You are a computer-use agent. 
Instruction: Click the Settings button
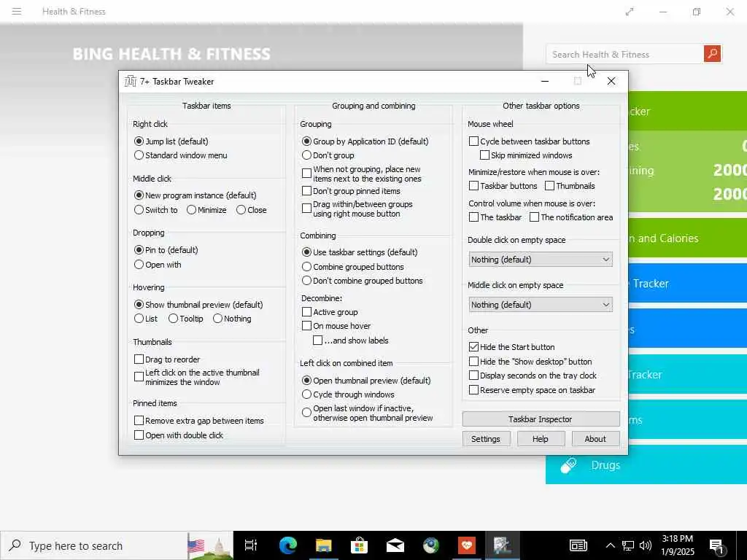[x=486, y=439]
